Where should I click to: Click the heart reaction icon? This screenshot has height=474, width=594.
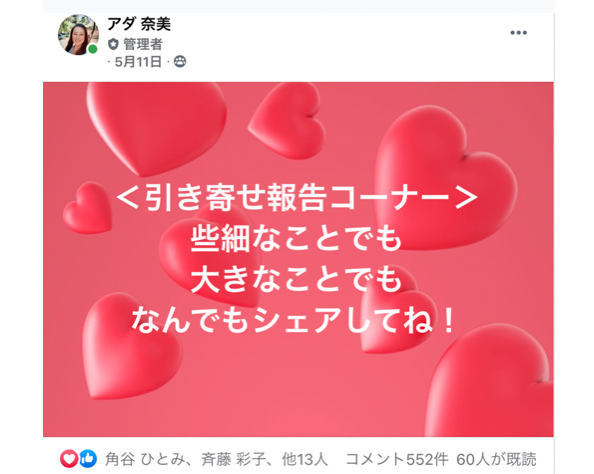pos(69,459)
